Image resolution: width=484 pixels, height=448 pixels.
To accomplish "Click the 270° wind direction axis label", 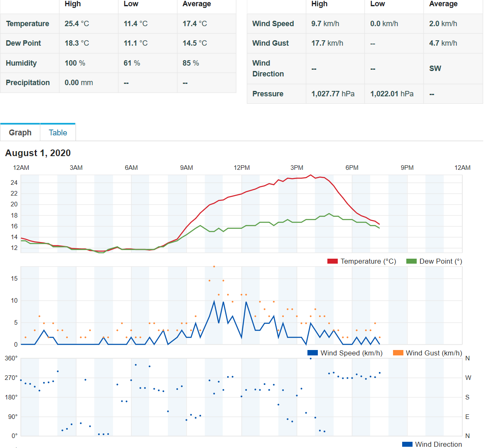I will coord(11,378).
